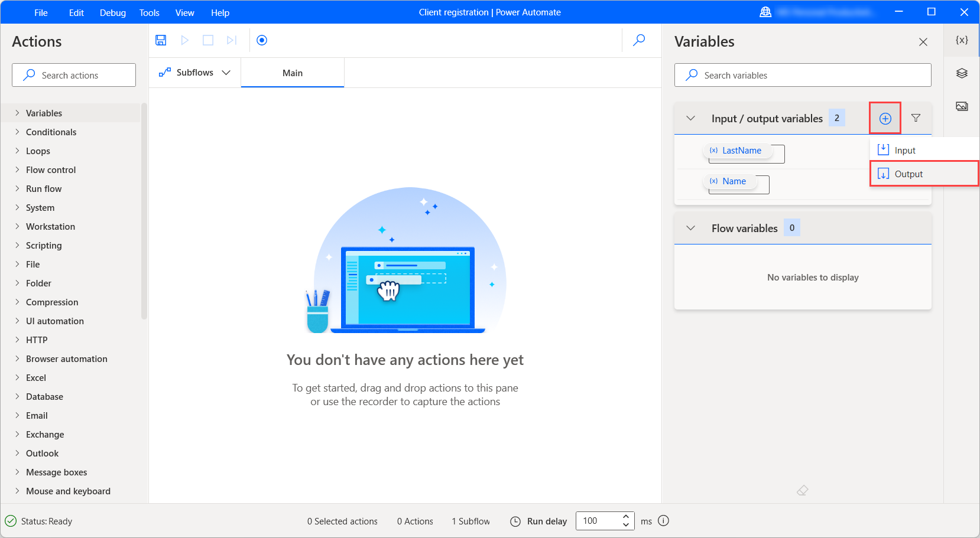Open the variables filter icon
The image size is (980, 538).
[916, 118]
